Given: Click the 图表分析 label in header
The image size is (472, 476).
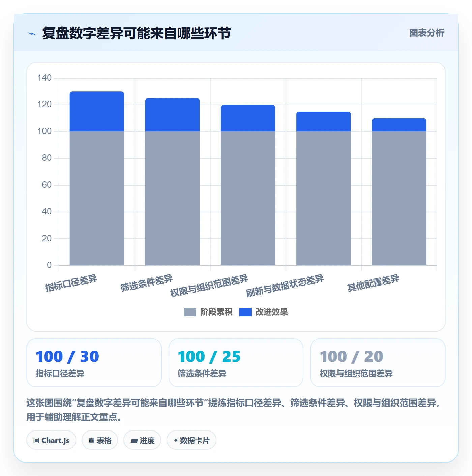Looking at the screenshot, I should click(426, 33).
